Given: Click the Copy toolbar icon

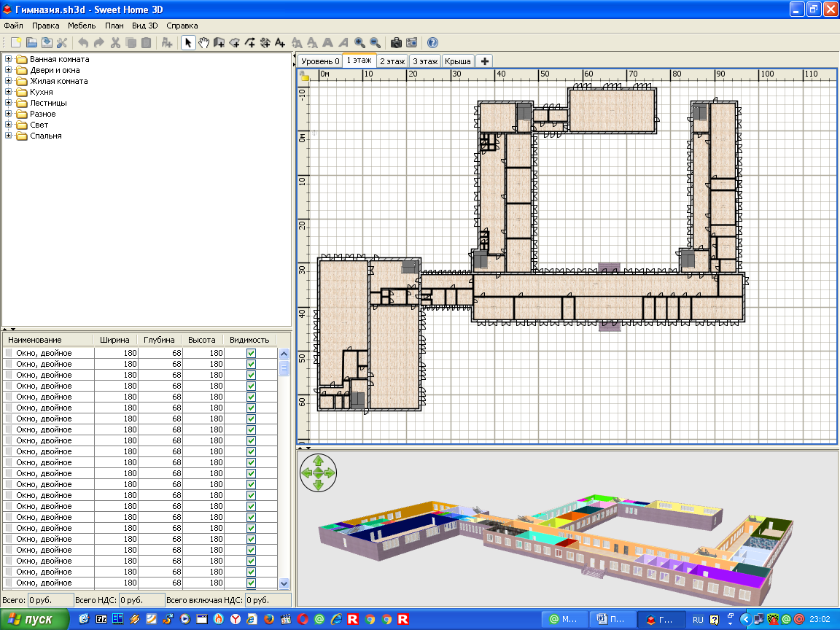Looking at the screenshot, I should [131, 43].
